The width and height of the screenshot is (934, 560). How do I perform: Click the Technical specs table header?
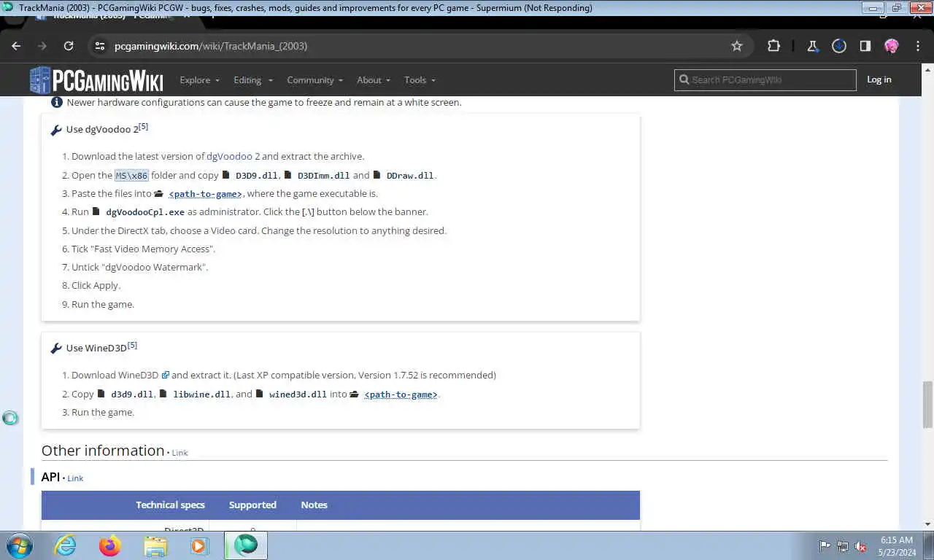[170, 505]
